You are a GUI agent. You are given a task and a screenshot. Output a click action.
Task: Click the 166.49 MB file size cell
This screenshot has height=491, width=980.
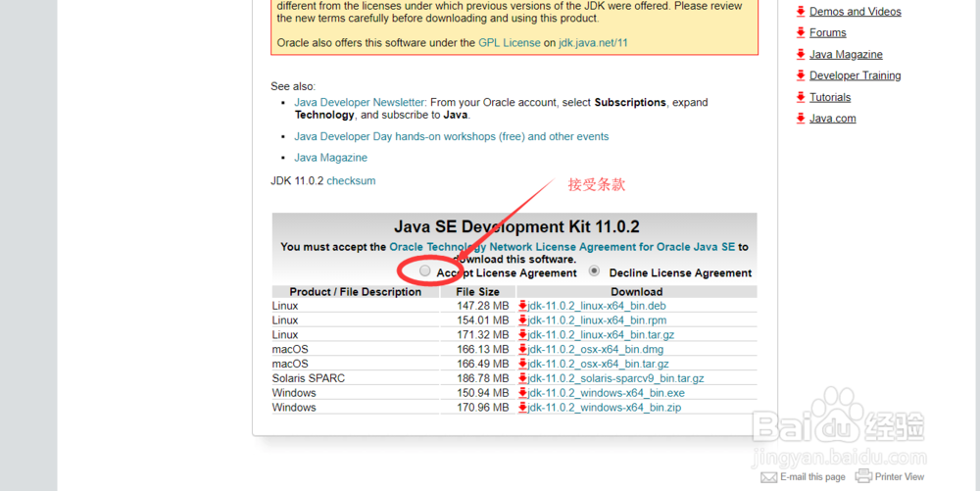482,364
